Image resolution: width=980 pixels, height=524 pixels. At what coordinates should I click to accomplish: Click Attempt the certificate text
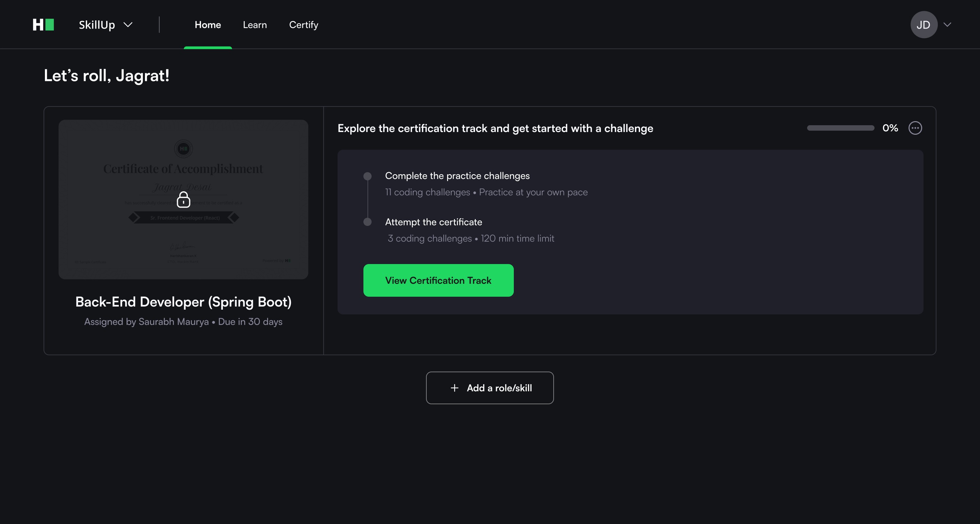pos(433,222)
